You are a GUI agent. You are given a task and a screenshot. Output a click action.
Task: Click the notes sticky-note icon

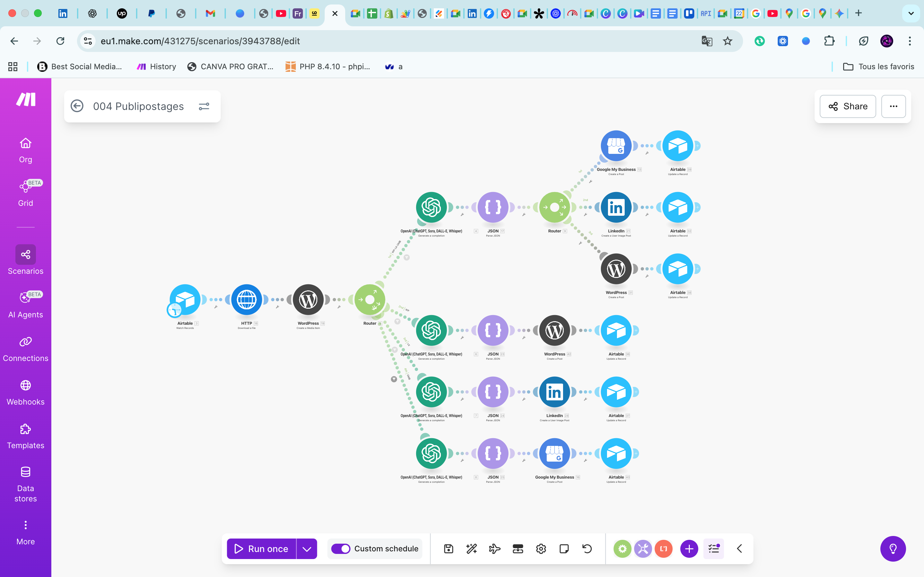(564, 549)
